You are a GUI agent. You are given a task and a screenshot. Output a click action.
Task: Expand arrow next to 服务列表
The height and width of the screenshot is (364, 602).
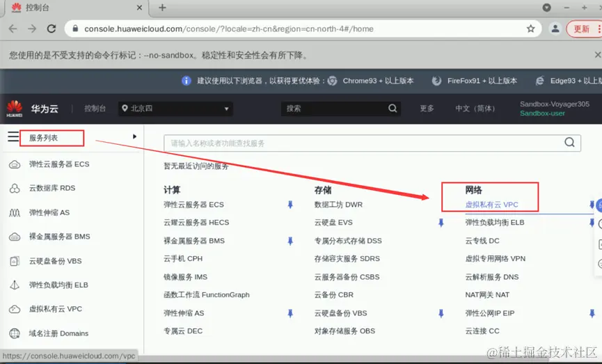pos(134,136)
